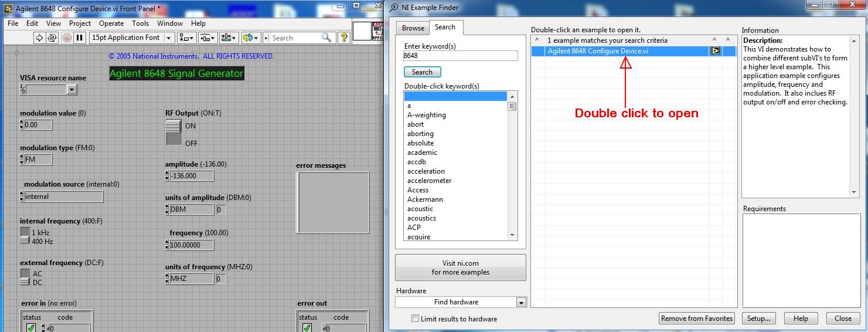Open the File menu
This screenshot has width=868, height=332.
(13, 23)
